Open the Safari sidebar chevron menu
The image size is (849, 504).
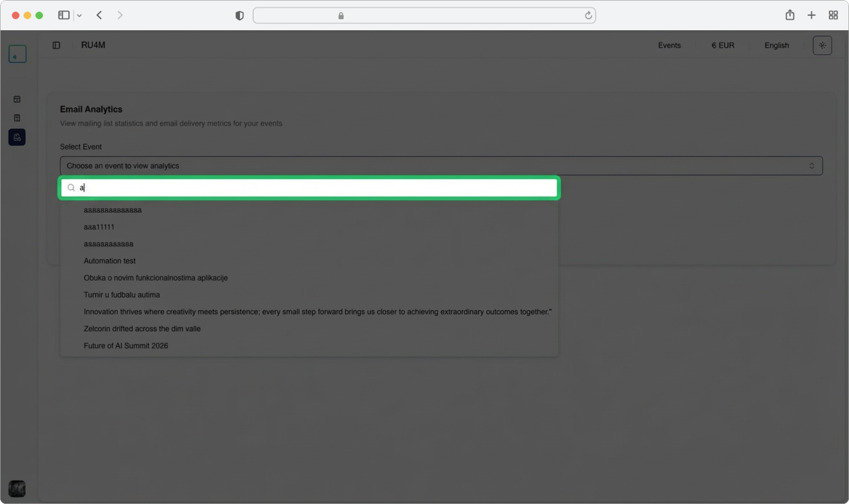[79, 16]
